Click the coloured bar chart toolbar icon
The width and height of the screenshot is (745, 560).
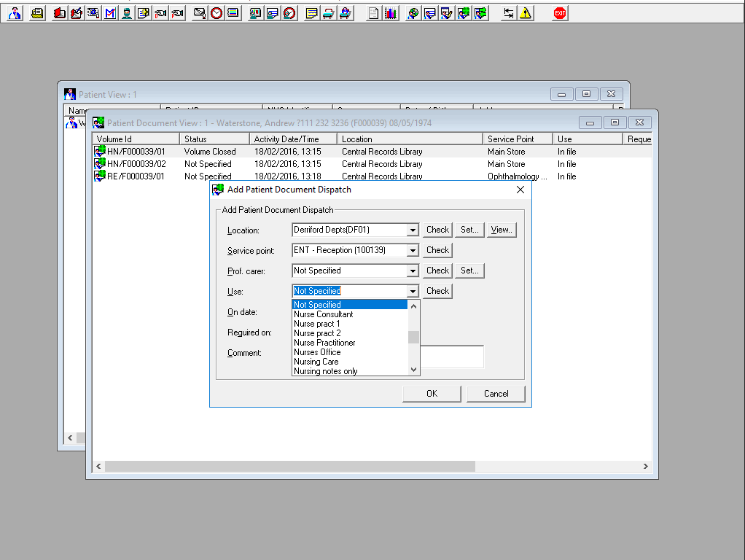(x=391, y=13)
